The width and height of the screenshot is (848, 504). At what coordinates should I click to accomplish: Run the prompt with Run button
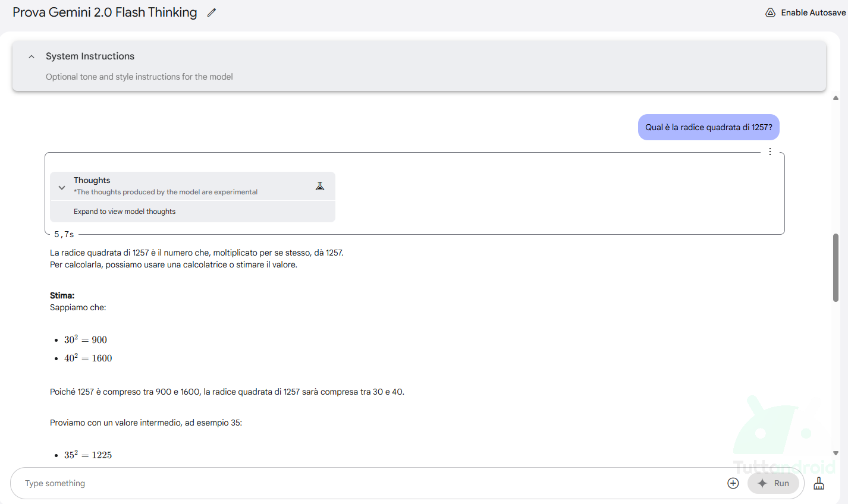point(773,483)
